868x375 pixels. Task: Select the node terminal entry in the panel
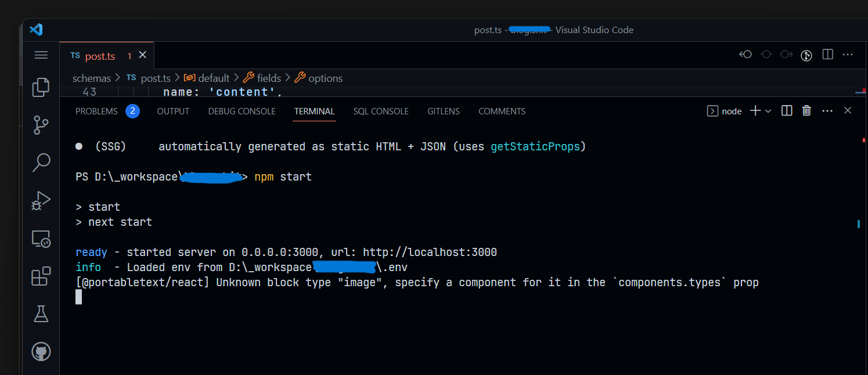point(725,110)
